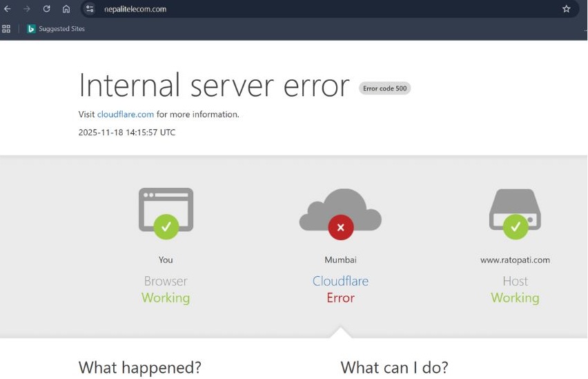Click the Internal server error heading
Viewport: 588px width, 379px height.
point(214,86)
